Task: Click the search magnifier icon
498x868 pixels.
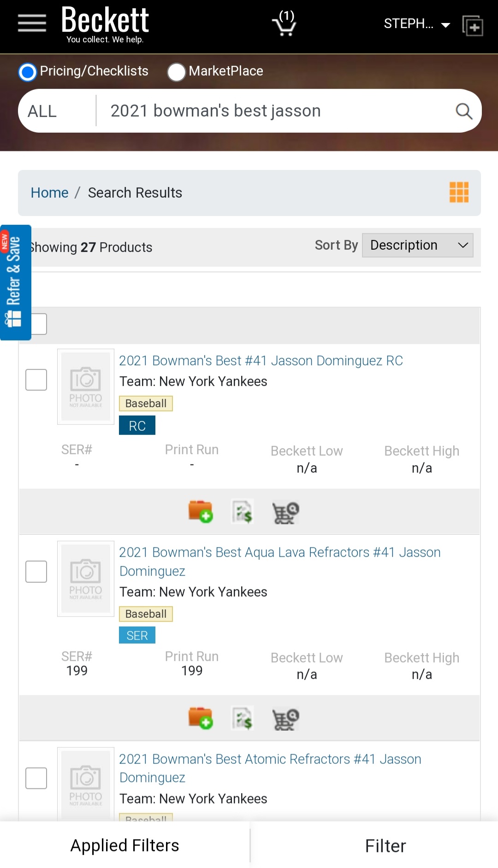Action: [x=464, y=111]
